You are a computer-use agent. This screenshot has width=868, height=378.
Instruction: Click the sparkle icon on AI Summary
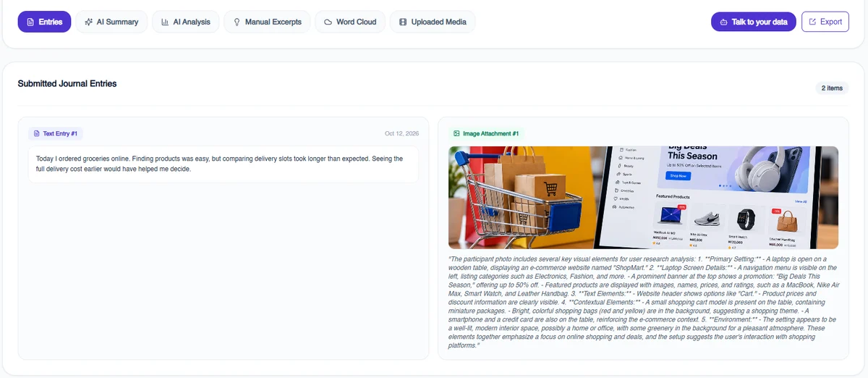(88, 22)
